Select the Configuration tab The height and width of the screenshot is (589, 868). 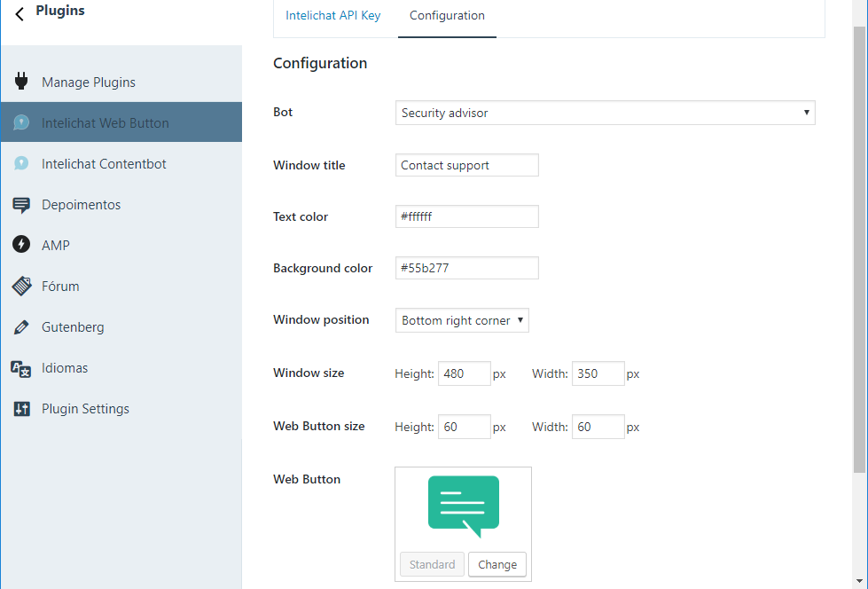pyautogui.click(x=447, y=16)
